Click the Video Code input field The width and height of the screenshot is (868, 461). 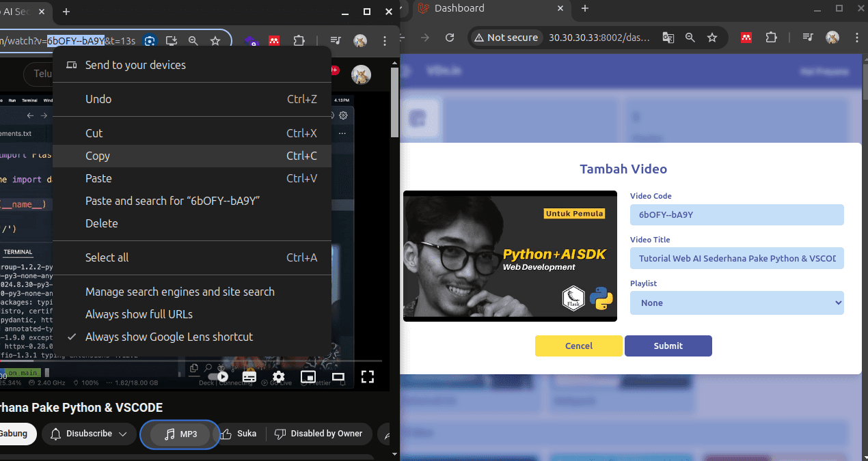(x=737, y=214)
